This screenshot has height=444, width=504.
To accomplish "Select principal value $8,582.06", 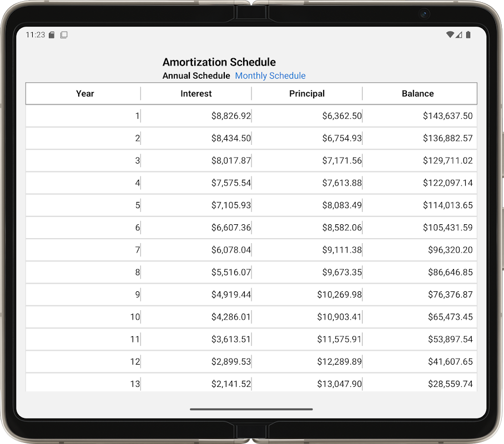I will (x=342, y=228).
